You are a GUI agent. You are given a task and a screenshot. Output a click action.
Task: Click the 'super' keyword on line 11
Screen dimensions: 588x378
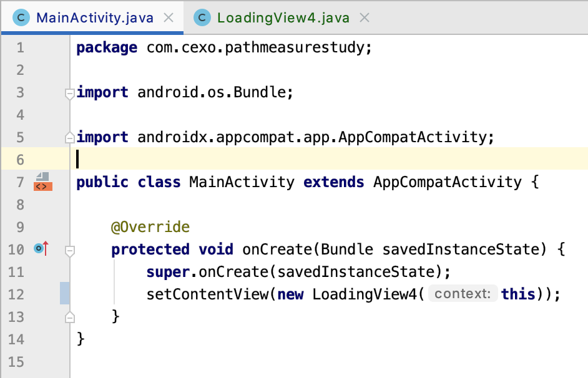(168, 273)
